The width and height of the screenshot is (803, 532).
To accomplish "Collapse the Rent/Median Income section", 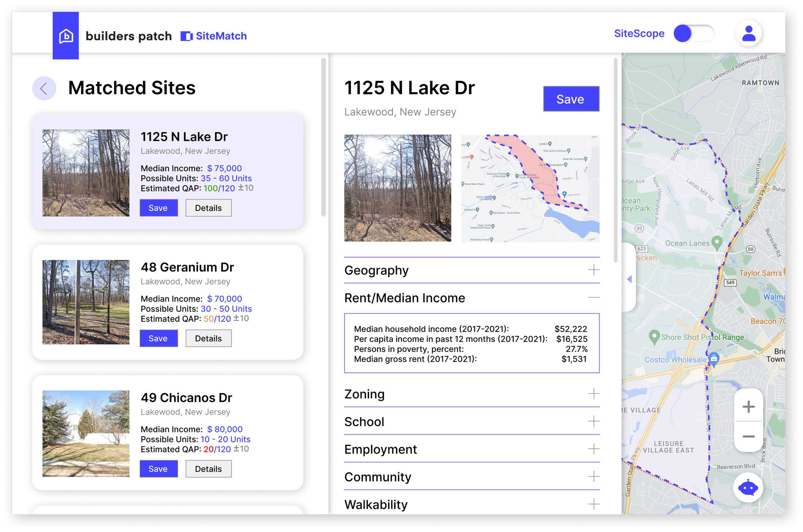I will pyautogui.click(x=593, y=297).
